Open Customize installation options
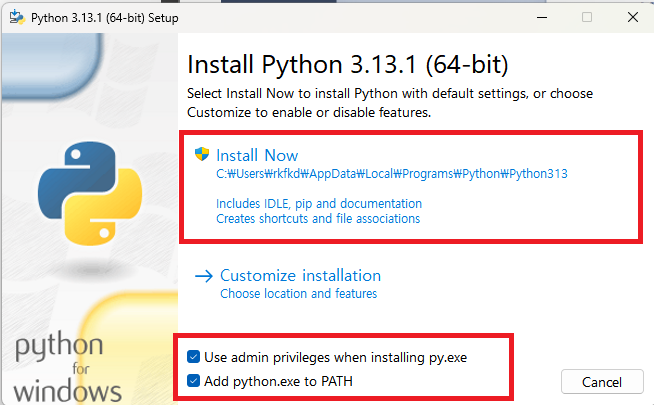Image resolution: width=654 pixels, height=405 pixels. point(300,276)
